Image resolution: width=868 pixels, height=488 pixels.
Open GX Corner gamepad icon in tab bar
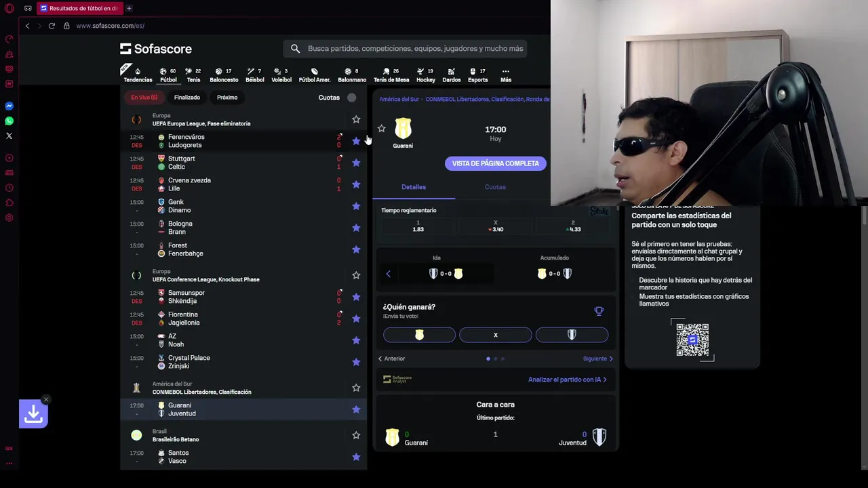28,9
